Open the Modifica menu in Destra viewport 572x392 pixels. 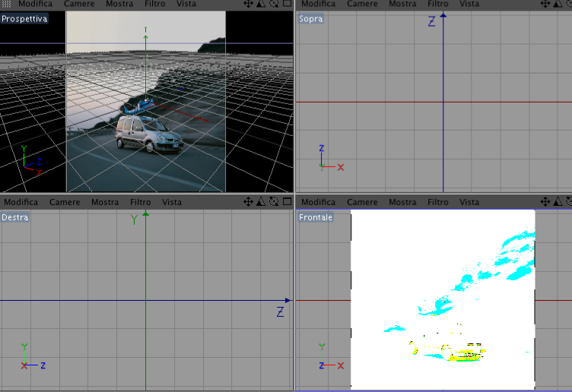(21, 202)
